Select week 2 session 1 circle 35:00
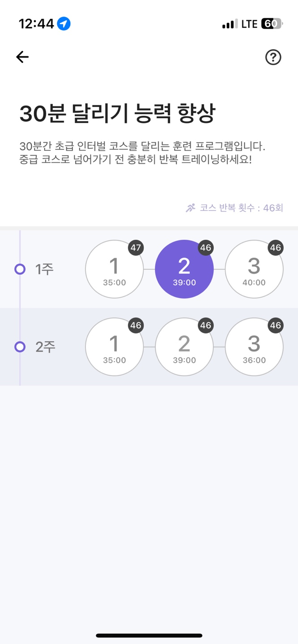Viewport: 298px width, 644px height. click(115, 347)
